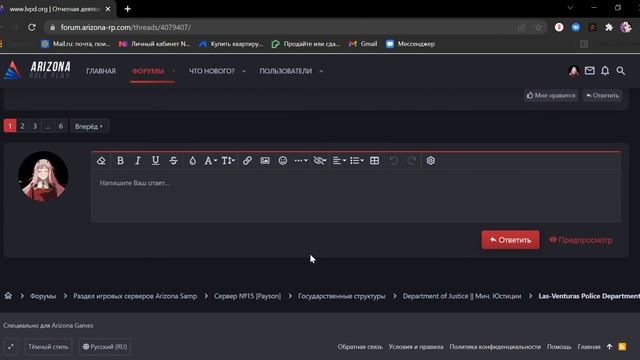Open the more insert options dropdown
Screen dimensions: 640x360
coord(301,161)
